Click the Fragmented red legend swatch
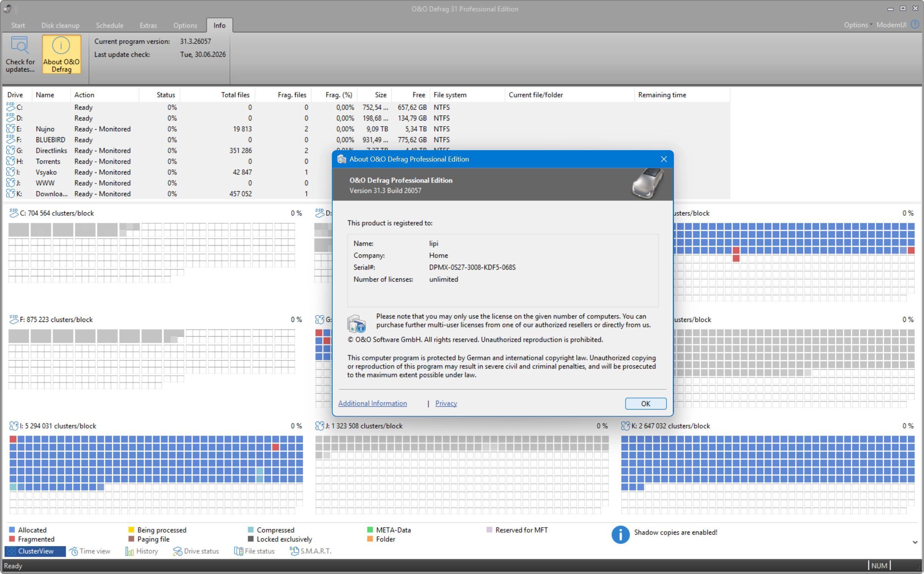The width and height of the screenshot is (924, 574). pyautogui.click(x=12, y=539)
